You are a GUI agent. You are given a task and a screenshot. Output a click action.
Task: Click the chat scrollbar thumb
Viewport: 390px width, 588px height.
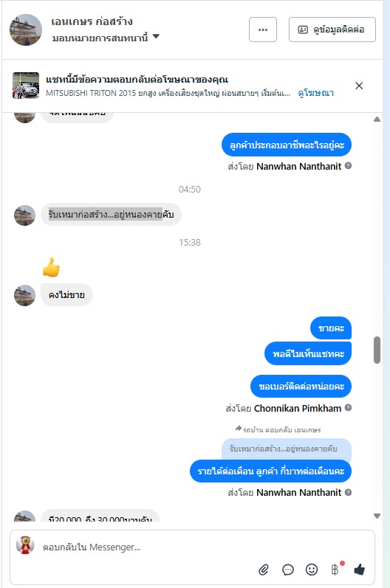(377, 350)
